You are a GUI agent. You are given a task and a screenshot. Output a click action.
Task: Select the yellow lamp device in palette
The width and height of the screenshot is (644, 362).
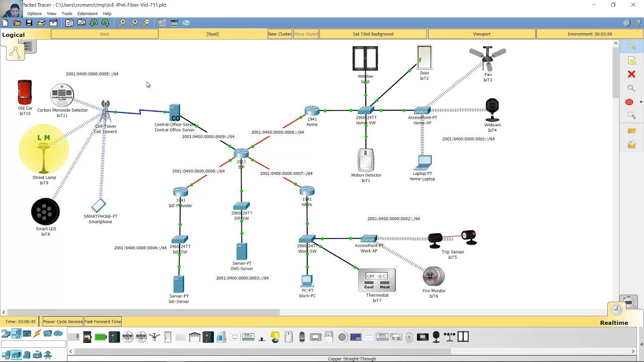pos(275,337)
